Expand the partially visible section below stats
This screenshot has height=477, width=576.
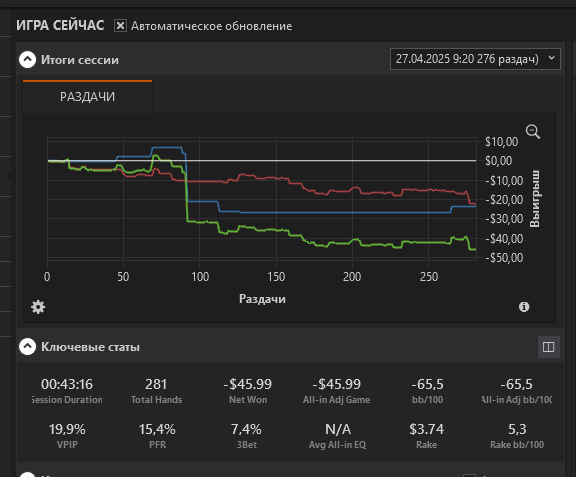[28, 474]
